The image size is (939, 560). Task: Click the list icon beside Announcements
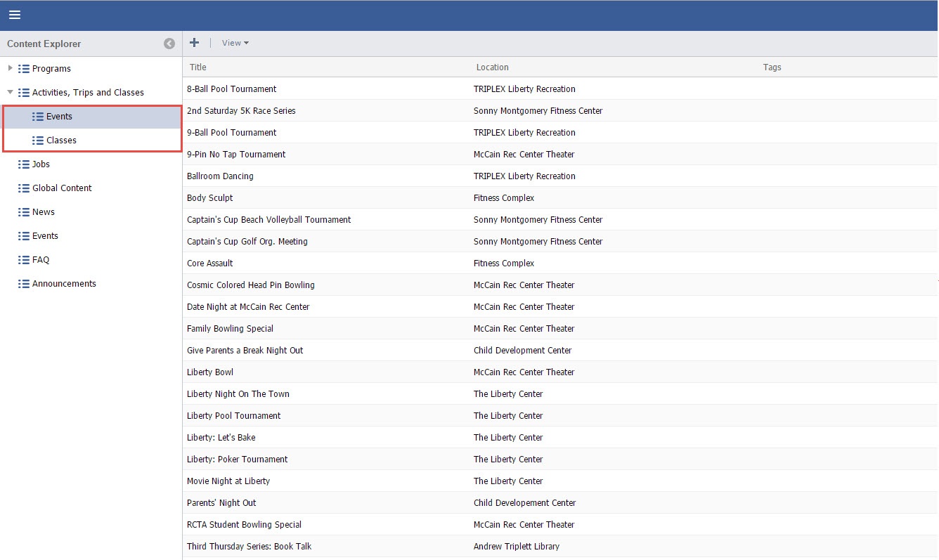tap(24, 284)
